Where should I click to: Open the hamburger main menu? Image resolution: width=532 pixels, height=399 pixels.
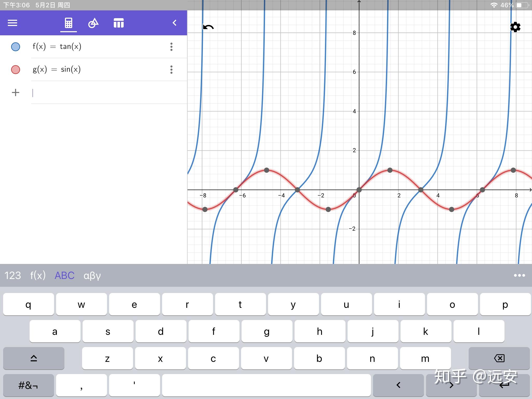(12, 23)
